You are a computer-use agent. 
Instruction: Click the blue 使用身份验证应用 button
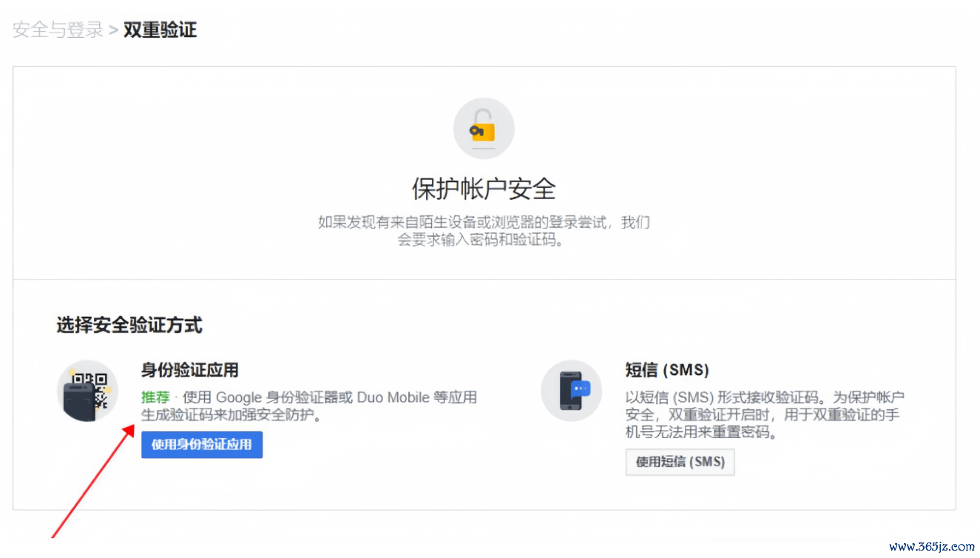(202, 445)
